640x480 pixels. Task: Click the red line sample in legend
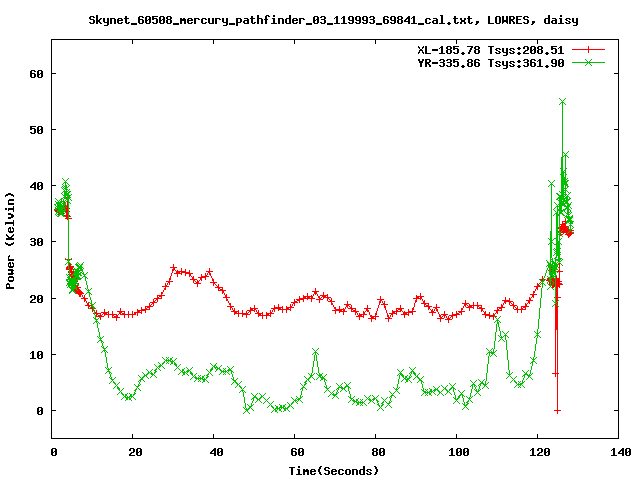pos(588,50)
